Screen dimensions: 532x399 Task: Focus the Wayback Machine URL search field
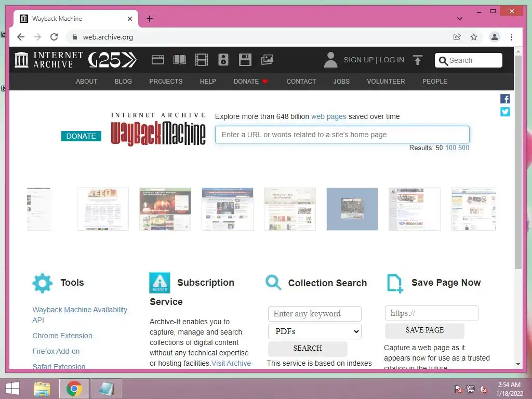click(x=342, y=135)
